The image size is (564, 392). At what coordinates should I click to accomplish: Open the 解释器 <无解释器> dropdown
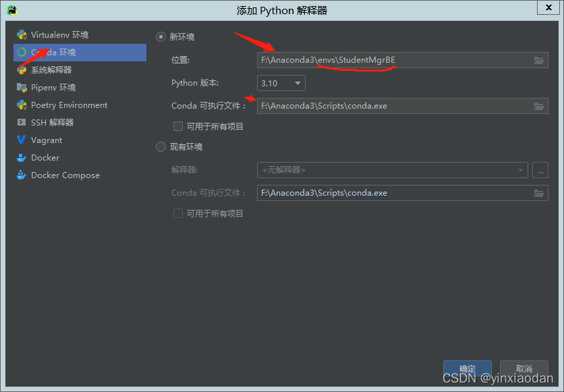(x=392, y=170)
